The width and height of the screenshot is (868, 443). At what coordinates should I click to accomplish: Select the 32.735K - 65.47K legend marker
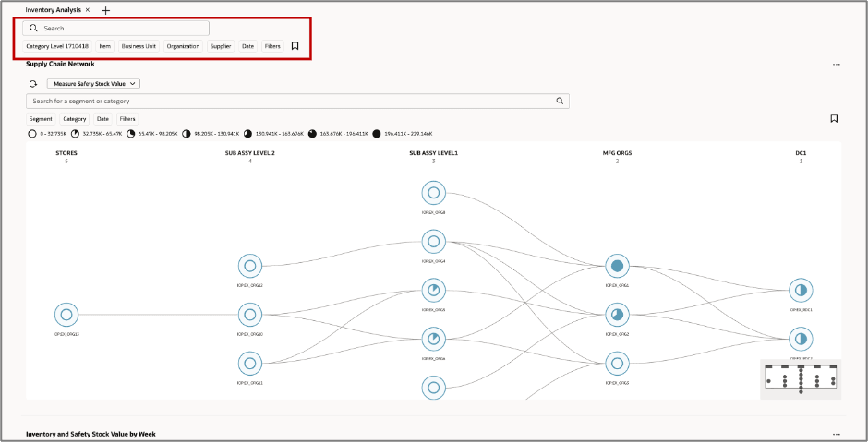tap(75, 134)
